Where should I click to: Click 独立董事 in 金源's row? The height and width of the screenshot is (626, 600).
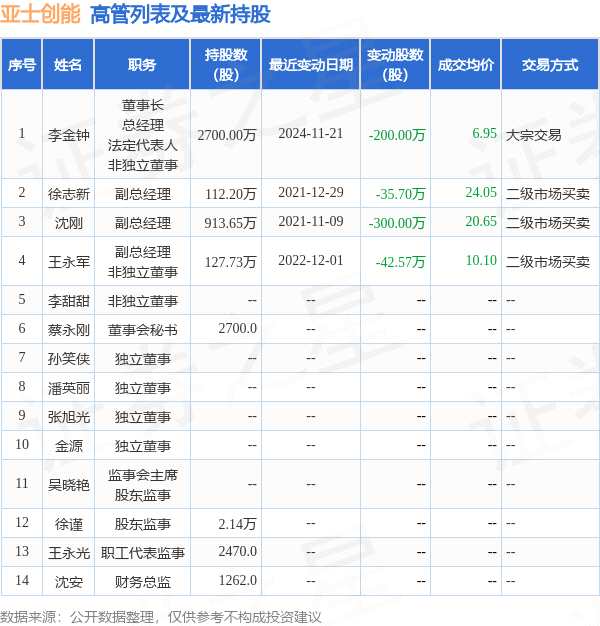pos(143,446)
